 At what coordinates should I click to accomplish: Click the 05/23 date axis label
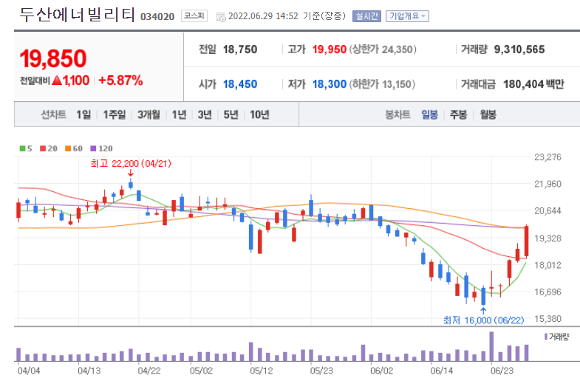[321, 371]
